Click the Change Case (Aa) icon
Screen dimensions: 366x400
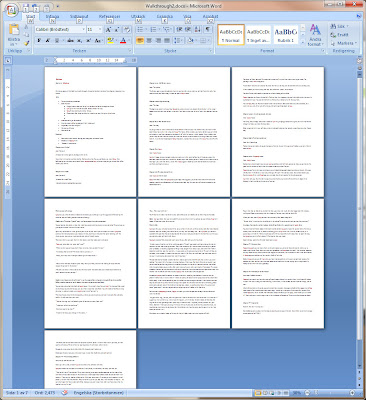click(98, 41)
